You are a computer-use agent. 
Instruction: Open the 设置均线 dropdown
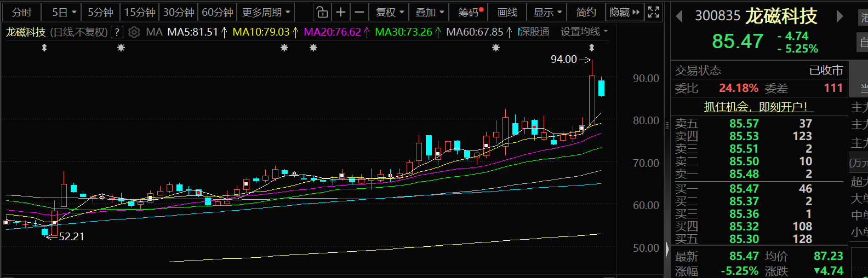(584, 32)
